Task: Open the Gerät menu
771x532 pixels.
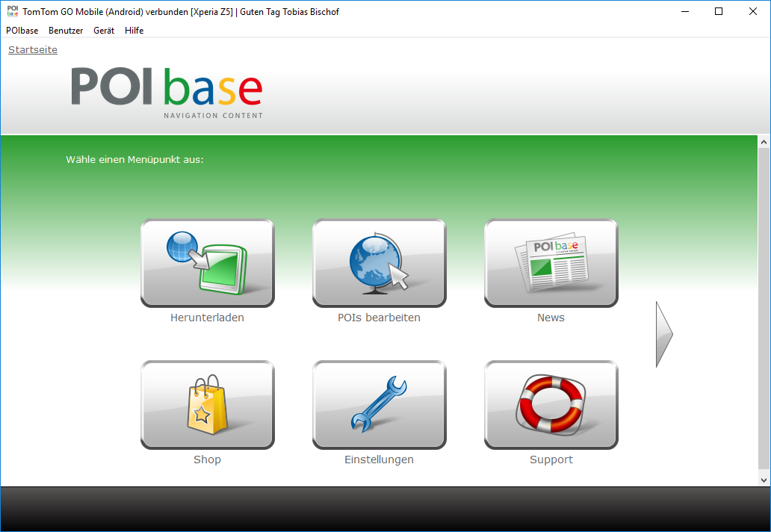Action: tap(104, 31)
